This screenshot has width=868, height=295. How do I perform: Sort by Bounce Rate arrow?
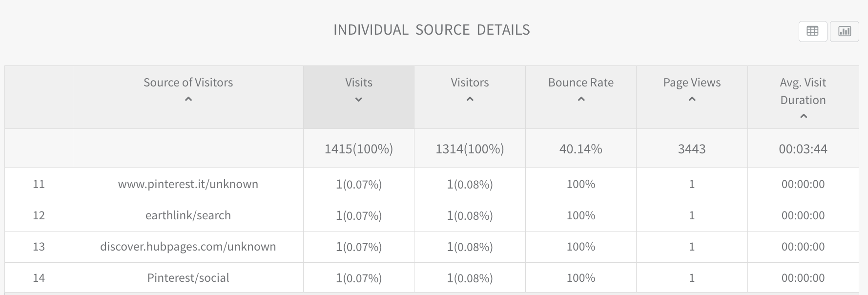581,99
